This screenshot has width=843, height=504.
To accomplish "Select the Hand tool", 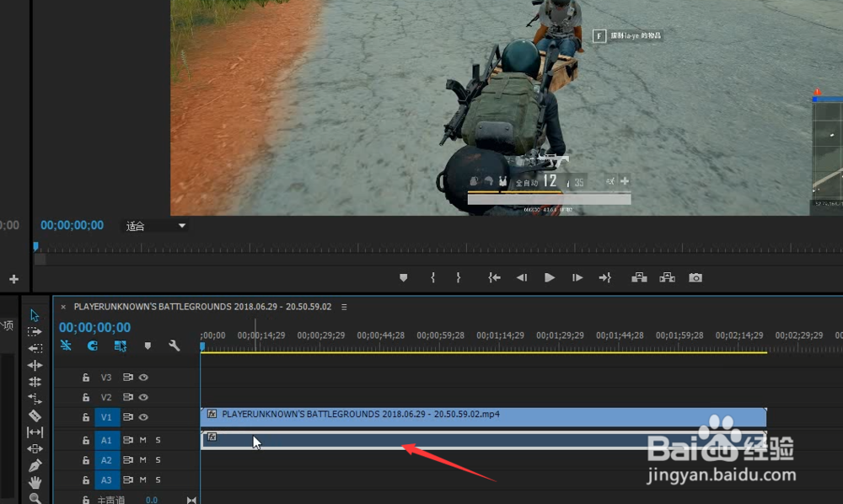I will (35, 482).
